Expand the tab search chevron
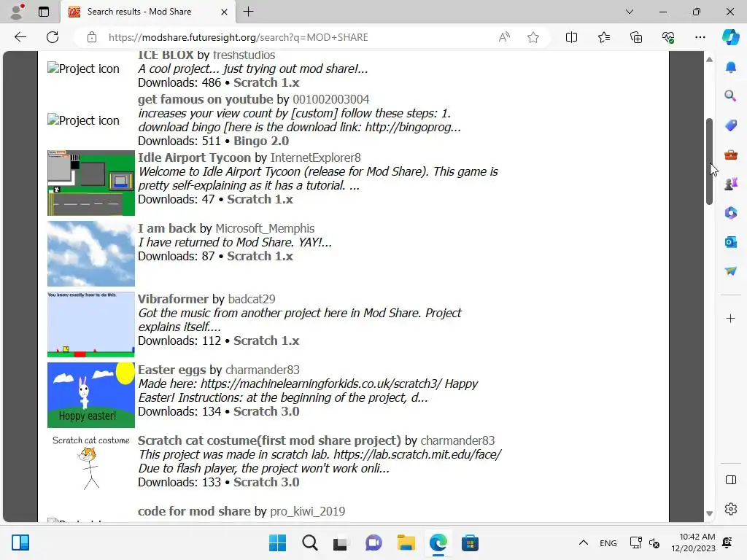The height and width of the screenshot is (560, 747). [630, 12]
